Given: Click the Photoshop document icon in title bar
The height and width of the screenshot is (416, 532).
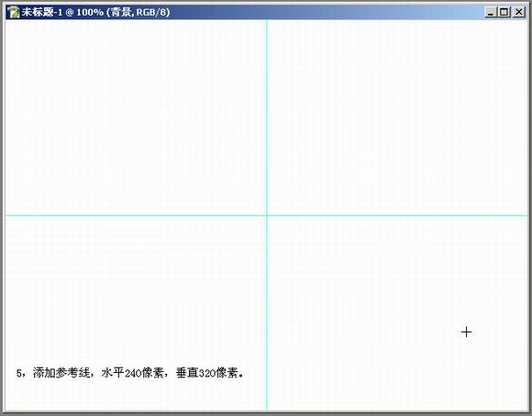Looking at the screenshot, I should click(x=13, y=12).
